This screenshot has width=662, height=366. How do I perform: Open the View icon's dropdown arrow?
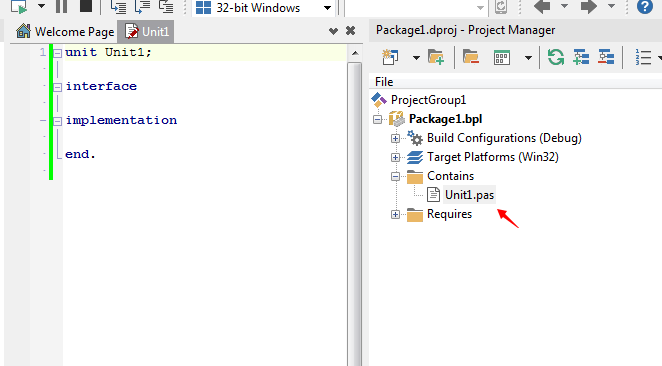528,58
